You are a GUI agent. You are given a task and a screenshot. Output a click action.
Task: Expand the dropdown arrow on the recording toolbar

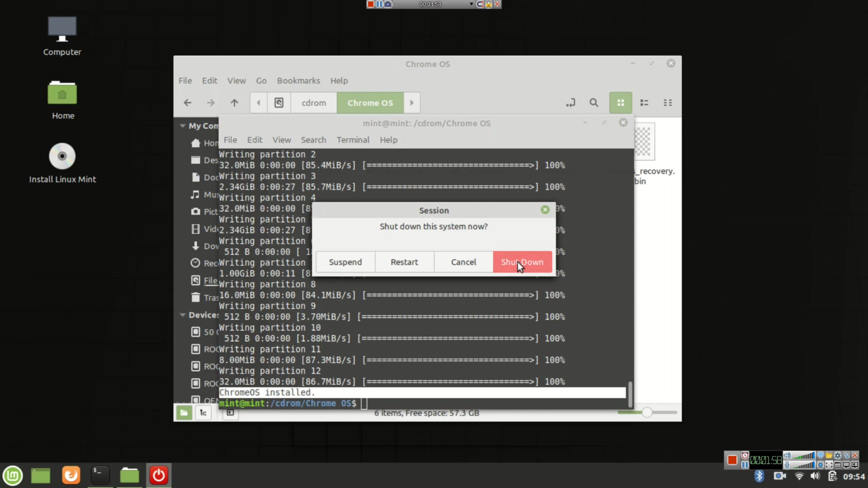point(471,4)
